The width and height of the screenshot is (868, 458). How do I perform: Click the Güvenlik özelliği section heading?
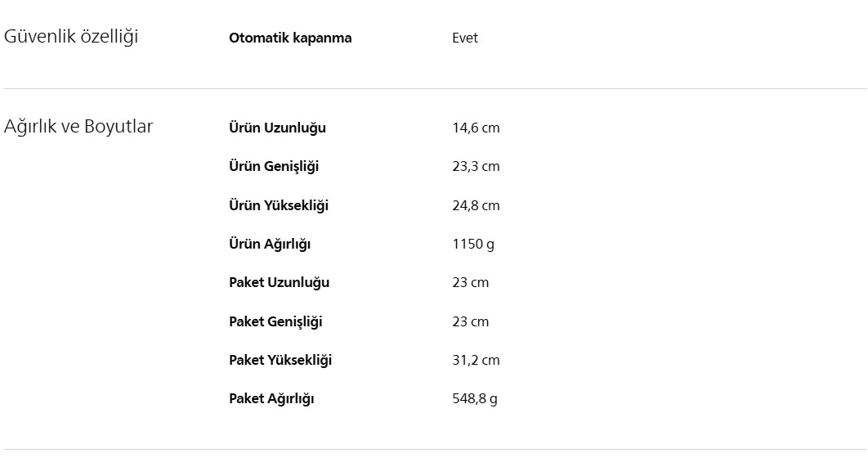tap(71, 37)
